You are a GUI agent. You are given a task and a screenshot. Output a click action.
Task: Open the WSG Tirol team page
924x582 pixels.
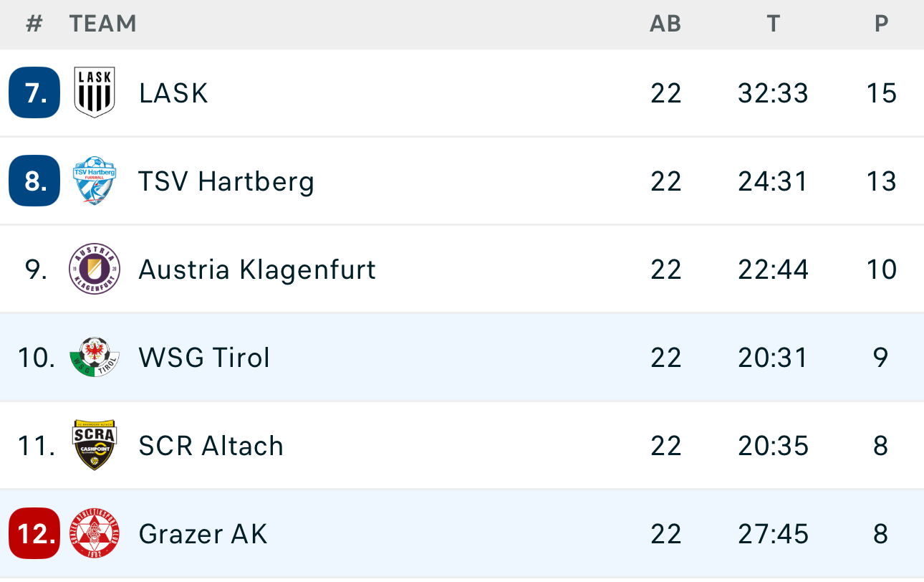(204, 358)
